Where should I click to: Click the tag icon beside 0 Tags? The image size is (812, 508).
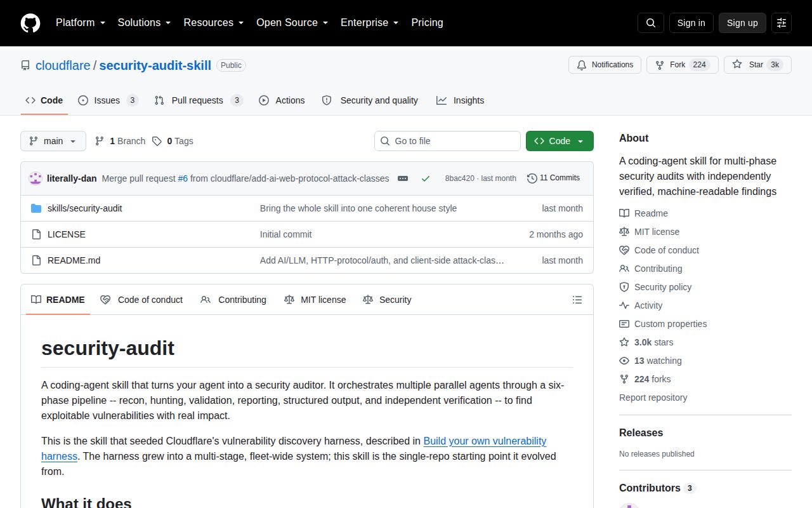coord(157,141)
